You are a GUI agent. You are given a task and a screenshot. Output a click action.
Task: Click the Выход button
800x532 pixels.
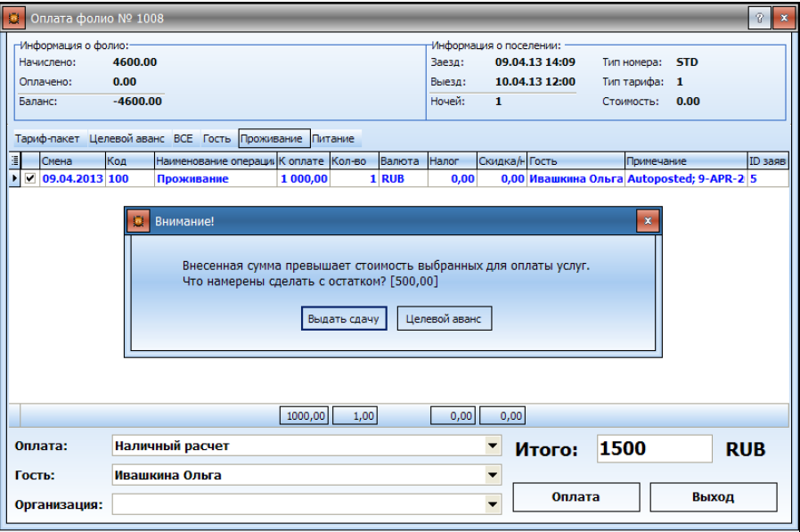[714, 496]
